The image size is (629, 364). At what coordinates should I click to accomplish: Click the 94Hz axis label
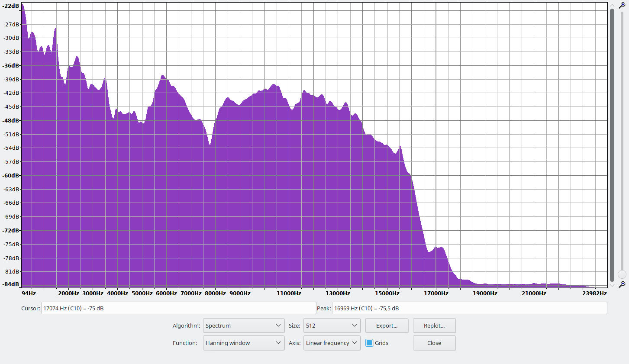point(29,293)
